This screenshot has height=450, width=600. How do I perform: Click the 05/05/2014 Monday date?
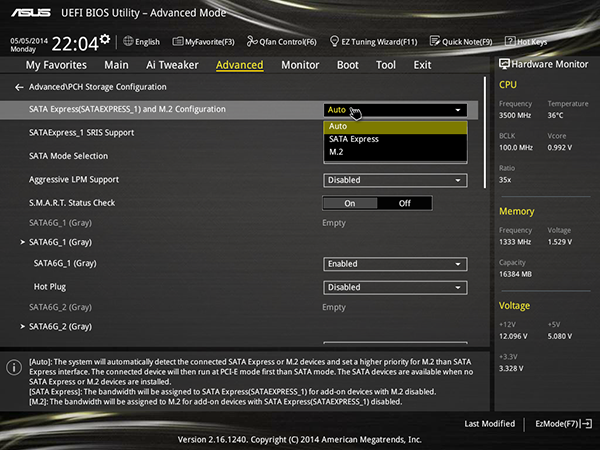(29, 45)
